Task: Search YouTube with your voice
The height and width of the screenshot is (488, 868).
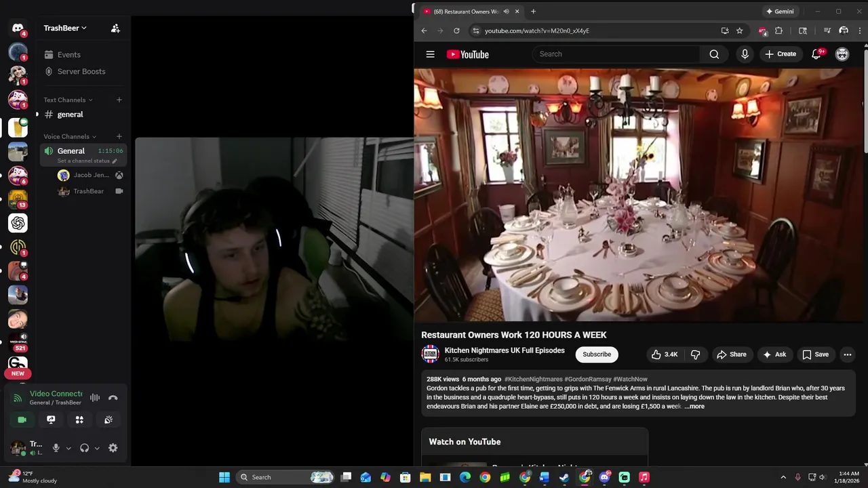Action: point(745,54)
